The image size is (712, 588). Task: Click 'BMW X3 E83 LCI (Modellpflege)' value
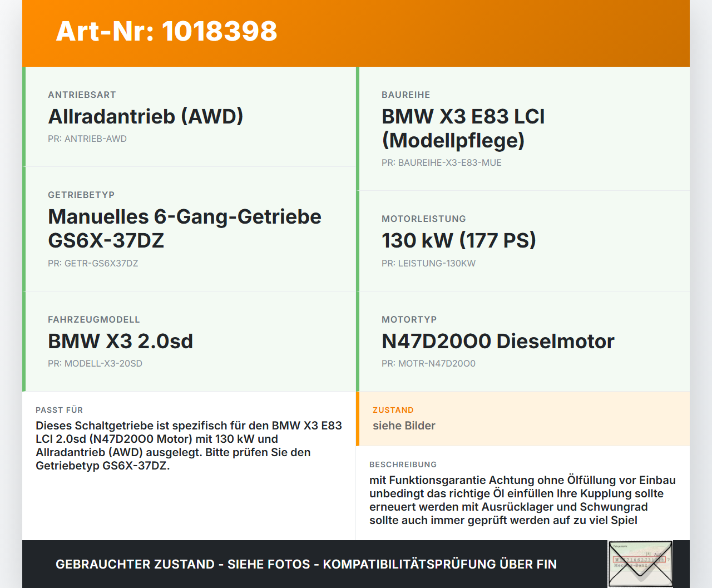click(x=463, y=129)
